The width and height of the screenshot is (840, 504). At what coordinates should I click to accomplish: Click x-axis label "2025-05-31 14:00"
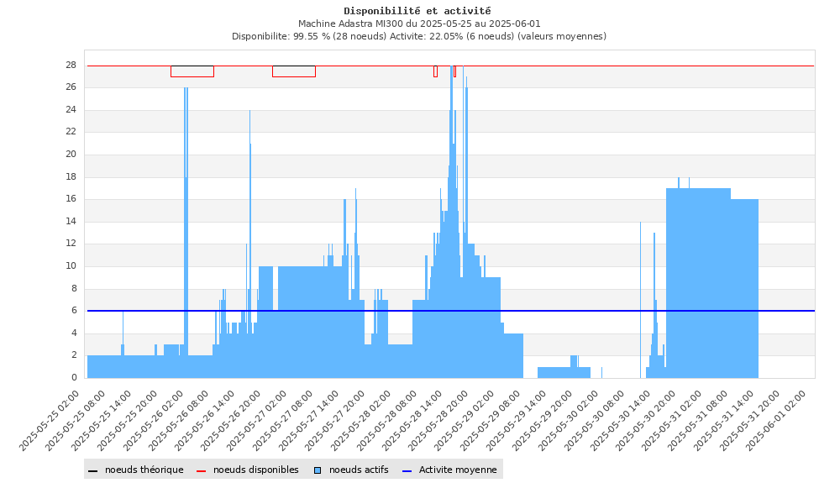pos(724,421)
